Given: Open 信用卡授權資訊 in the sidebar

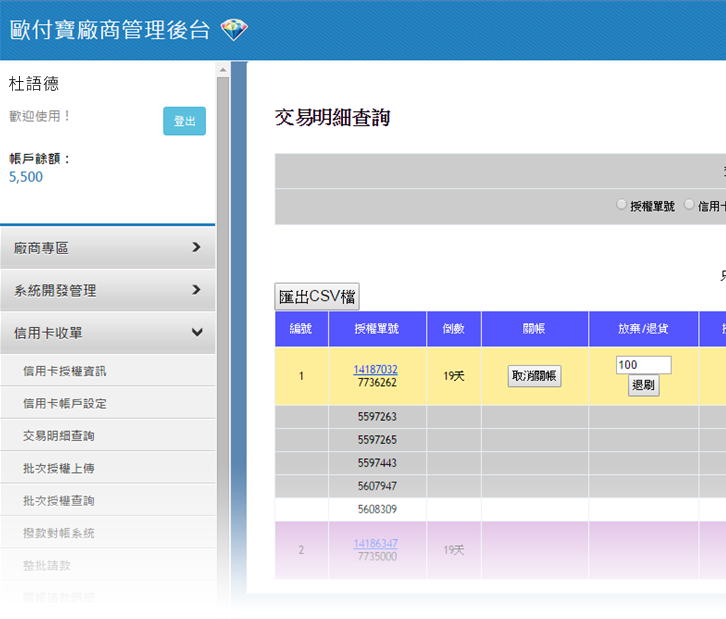Looking at the screenshot, I should (x=107, y=371).
